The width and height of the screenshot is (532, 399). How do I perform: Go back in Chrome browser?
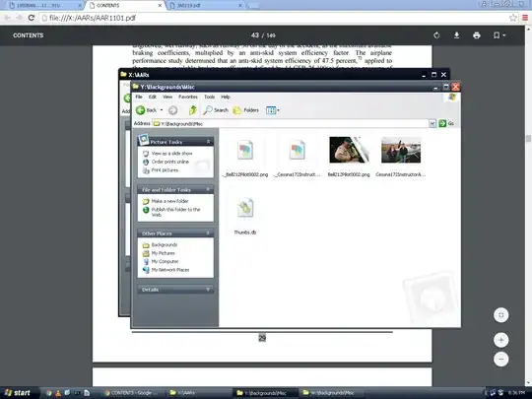pos(7,18)
